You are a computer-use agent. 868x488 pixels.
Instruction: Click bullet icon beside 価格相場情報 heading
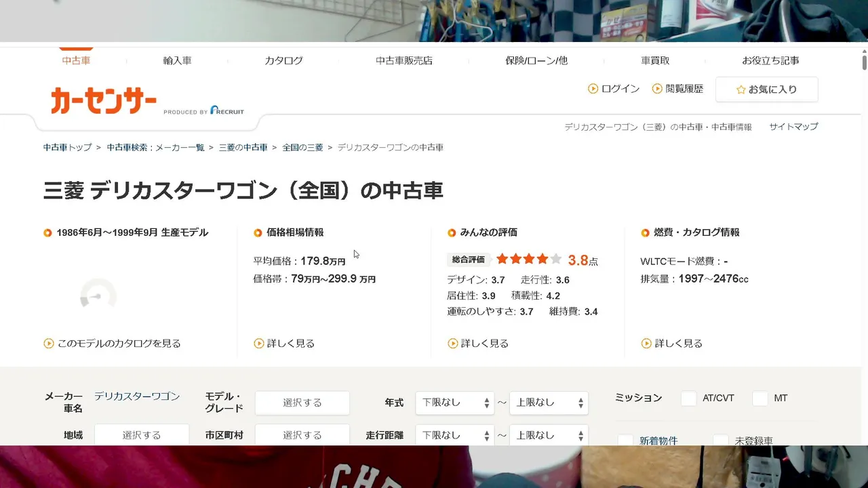pos(258,233)
